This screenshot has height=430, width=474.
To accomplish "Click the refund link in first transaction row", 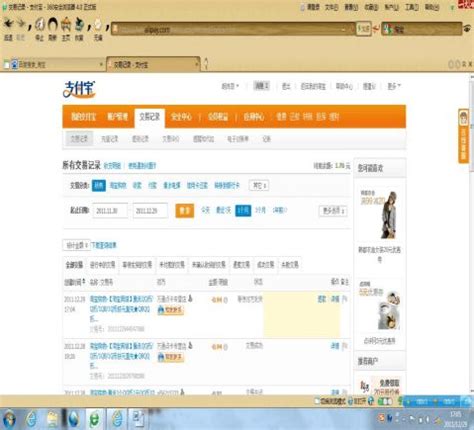I will (x=322, y=299).
